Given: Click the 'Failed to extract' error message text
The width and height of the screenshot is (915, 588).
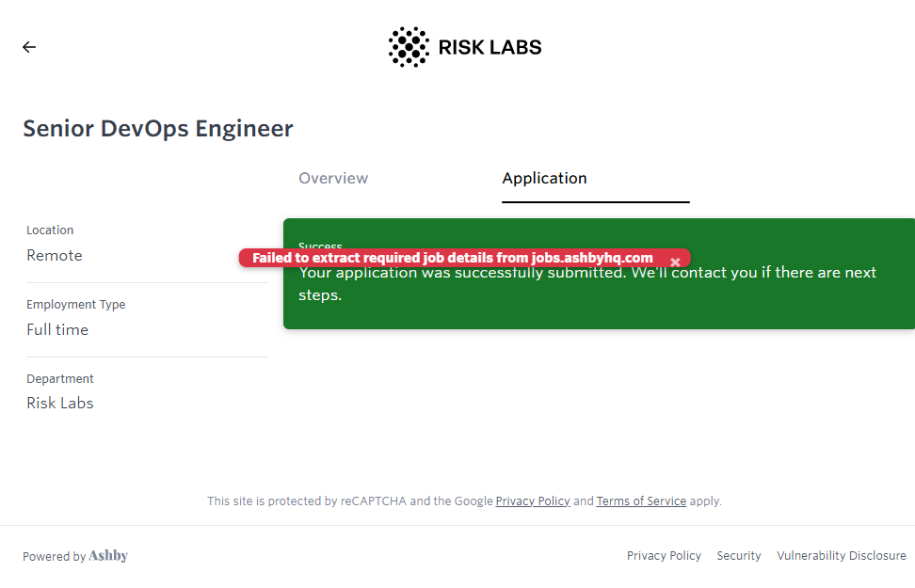Looking at the screenshot, I should point(452,258).
